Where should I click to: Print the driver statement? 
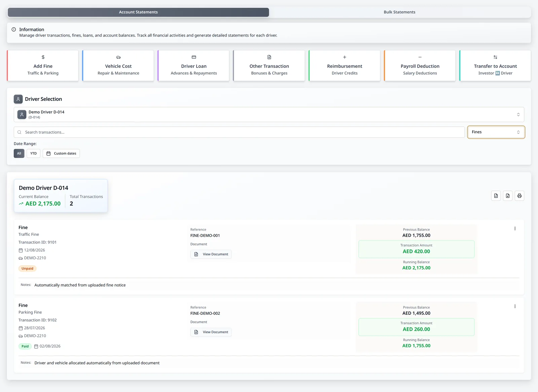click(x=520, y=196)
